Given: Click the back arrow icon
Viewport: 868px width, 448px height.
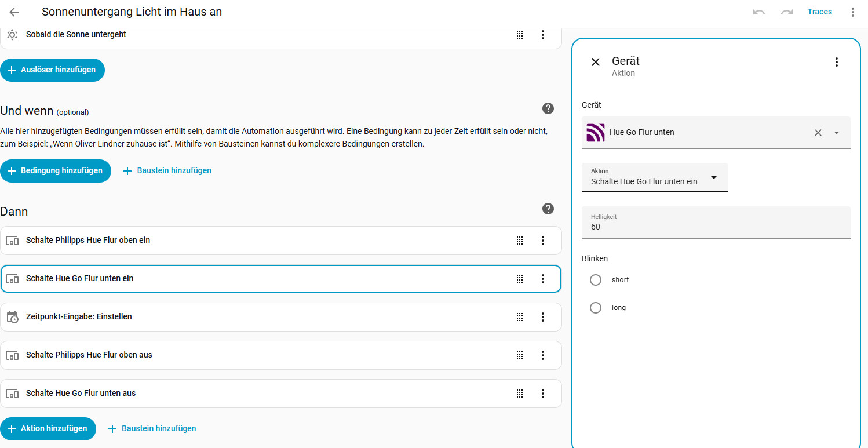Looking at the screenshot, I should (14, 12).
